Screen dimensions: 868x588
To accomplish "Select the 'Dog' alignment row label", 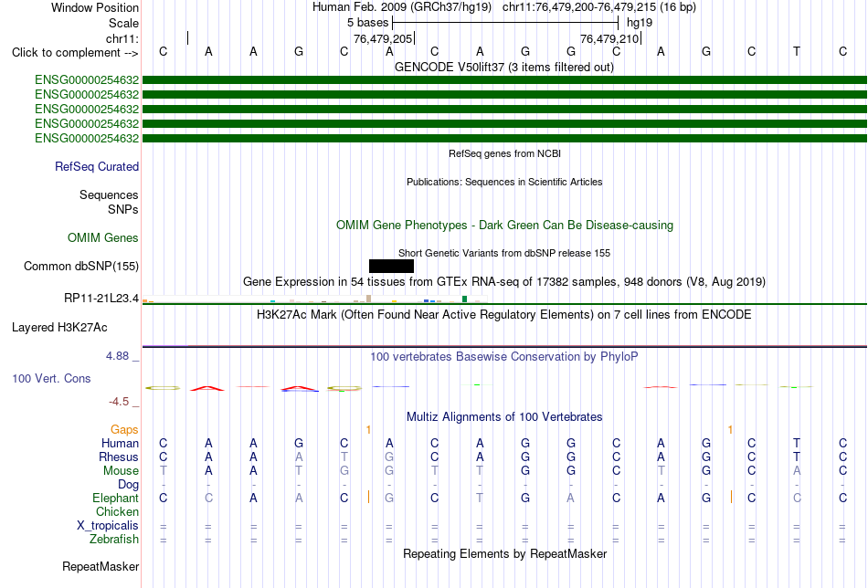I will [128, 485].
